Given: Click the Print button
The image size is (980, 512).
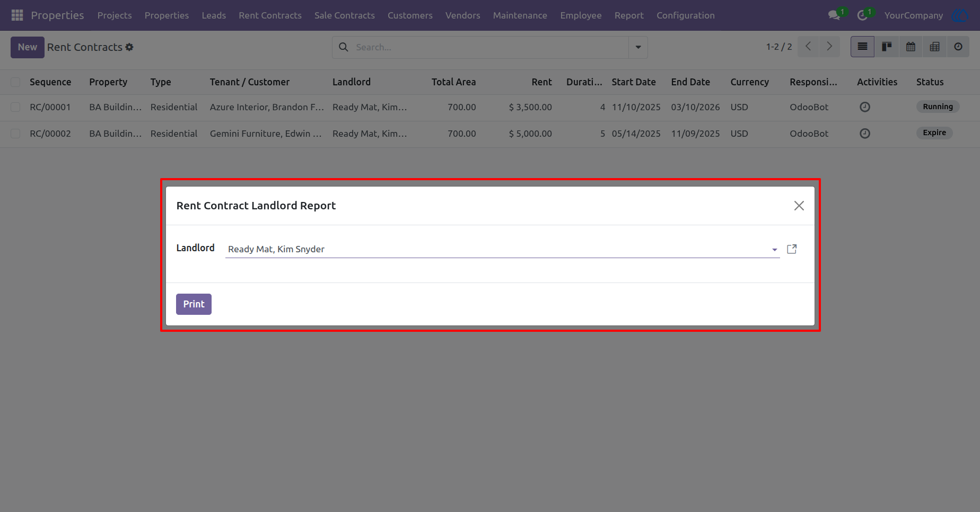Looking at the screenshot, I should click(x=194, y=304).
